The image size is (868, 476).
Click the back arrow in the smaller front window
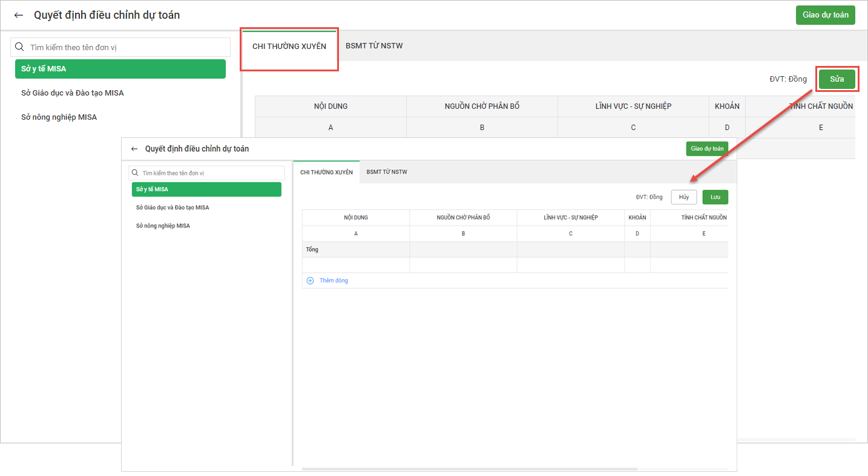(x=134, y=149)
